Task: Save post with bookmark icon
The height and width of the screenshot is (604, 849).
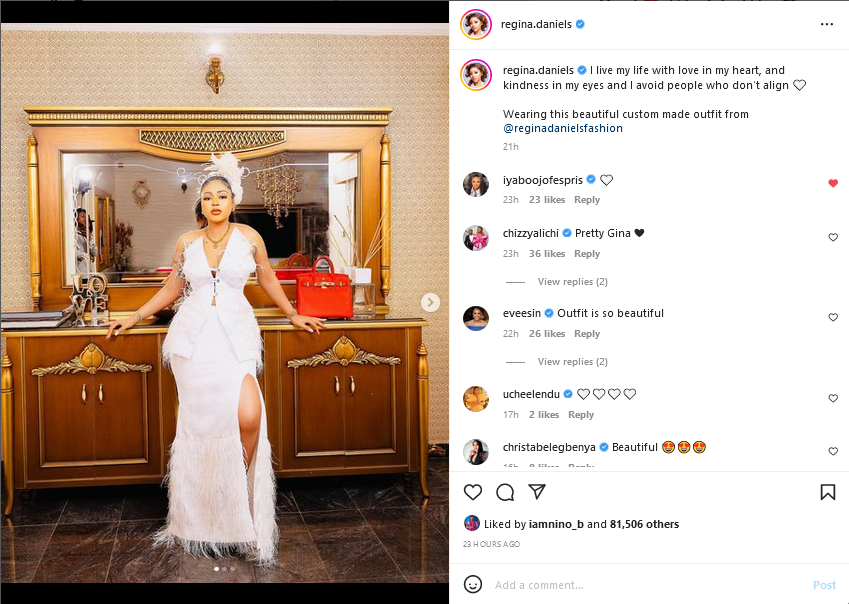Action: pos(827,492)
